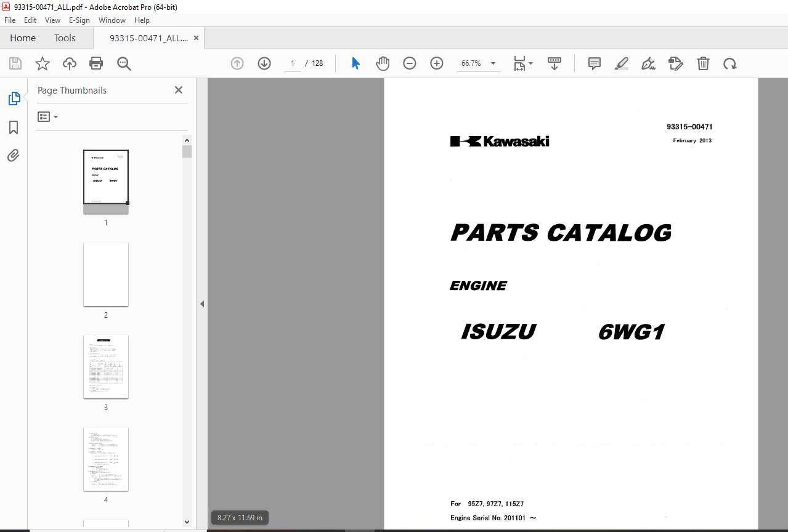The width and height of the screenshot is (788, 532).
Task: Select the 93315-00471_ALL document tab
Action: click(149, 38)
